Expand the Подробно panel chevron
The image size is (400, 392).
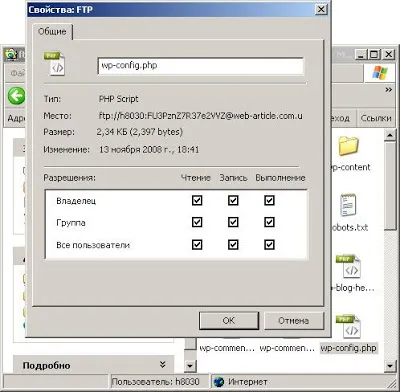click(x=163, y=365)
